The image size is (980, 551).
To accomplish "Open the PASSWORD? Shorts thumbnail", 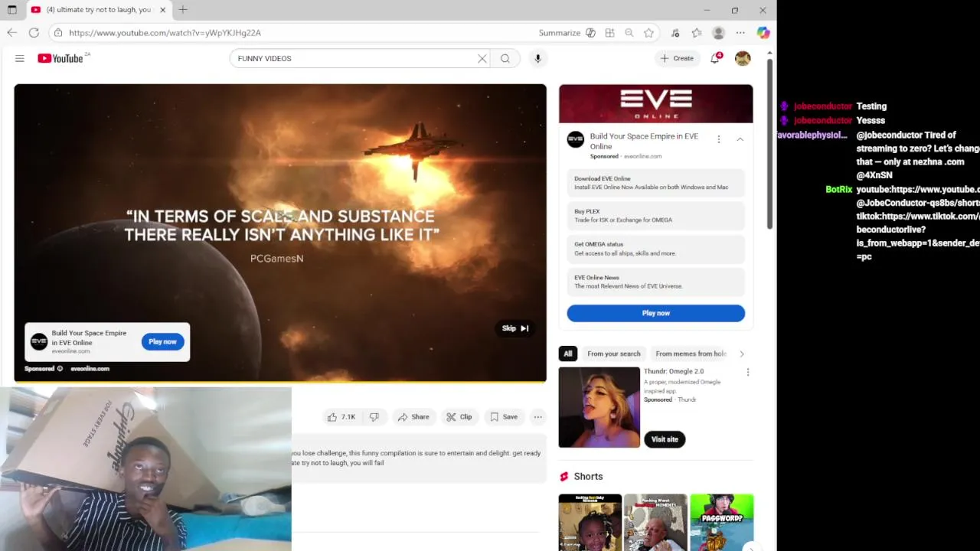I will click(x=721, y=522).
